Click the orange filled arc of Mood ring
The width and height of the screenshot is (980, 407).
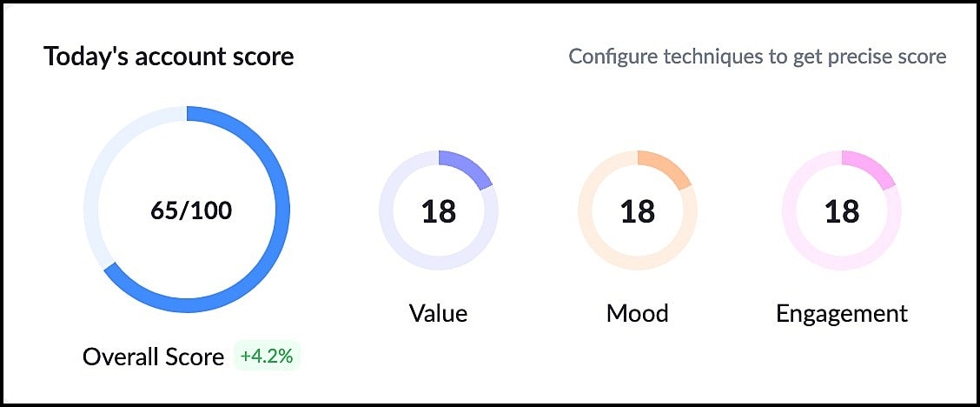tap(666, 165)
